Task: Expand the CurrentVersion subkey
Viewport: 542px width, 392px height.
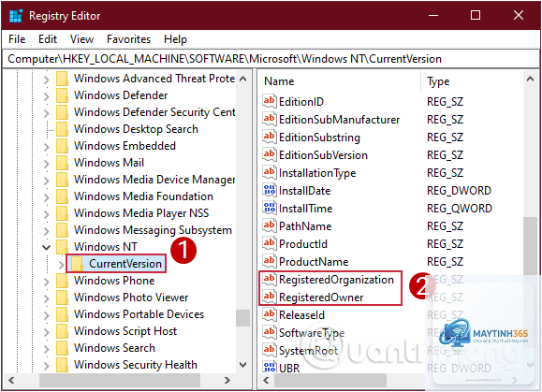Action: [61, 265]
